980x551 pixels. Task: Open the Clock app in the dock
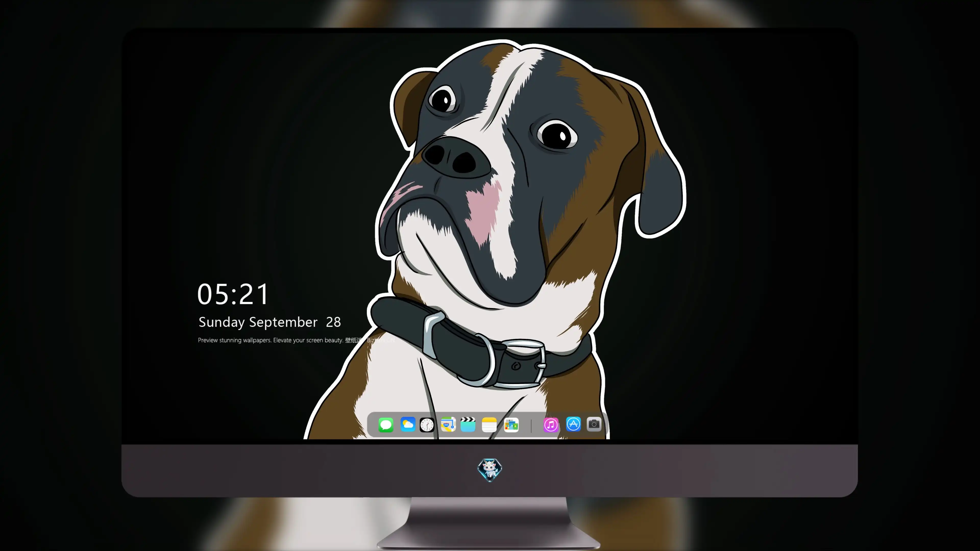[427, 425]
